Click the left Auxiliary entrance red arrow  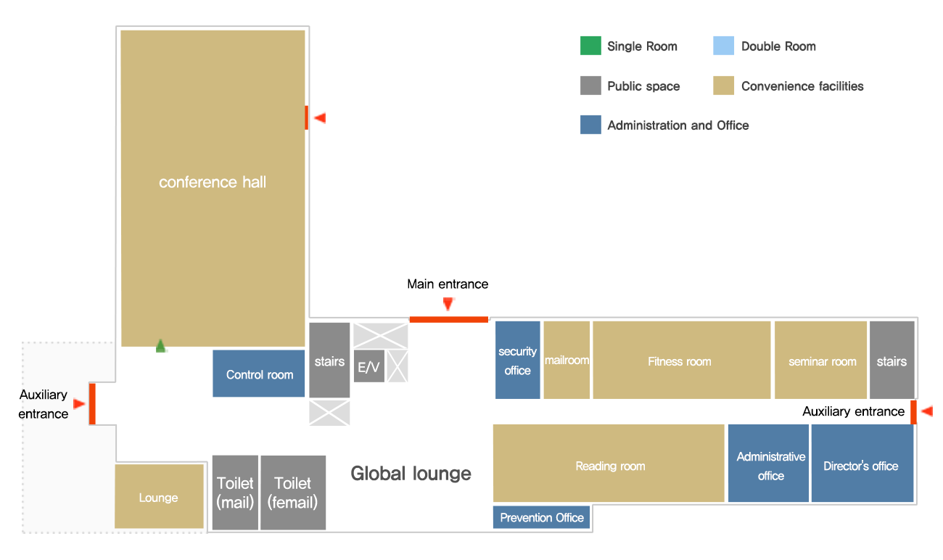(79, 404)
